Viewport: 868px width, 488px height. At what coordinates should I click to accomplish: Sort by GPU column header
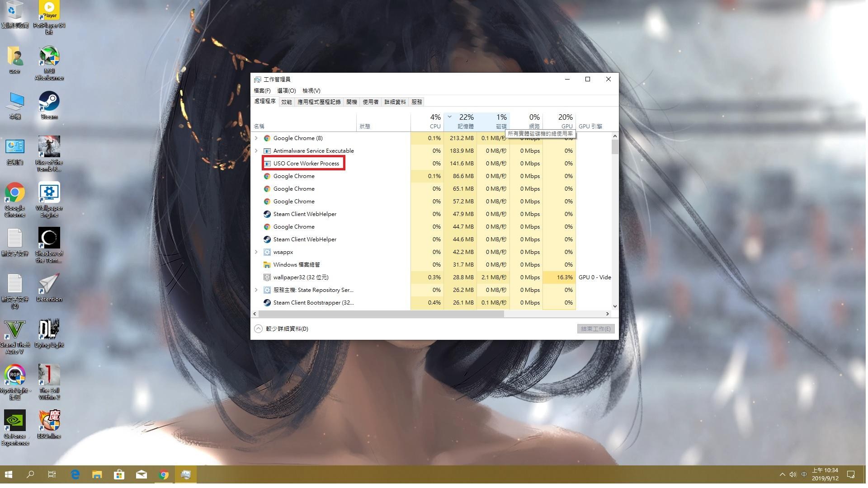(x=559, y=122)
